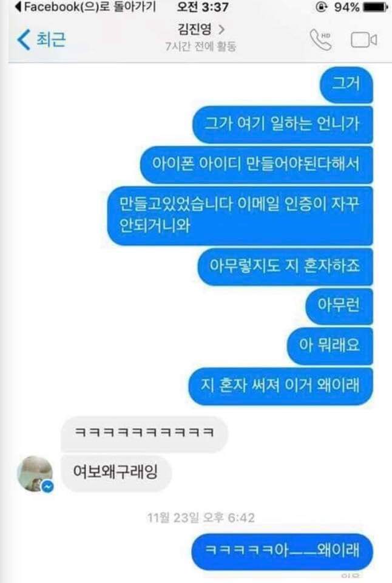Open the 김진영 conversation title

click(195, 29)
